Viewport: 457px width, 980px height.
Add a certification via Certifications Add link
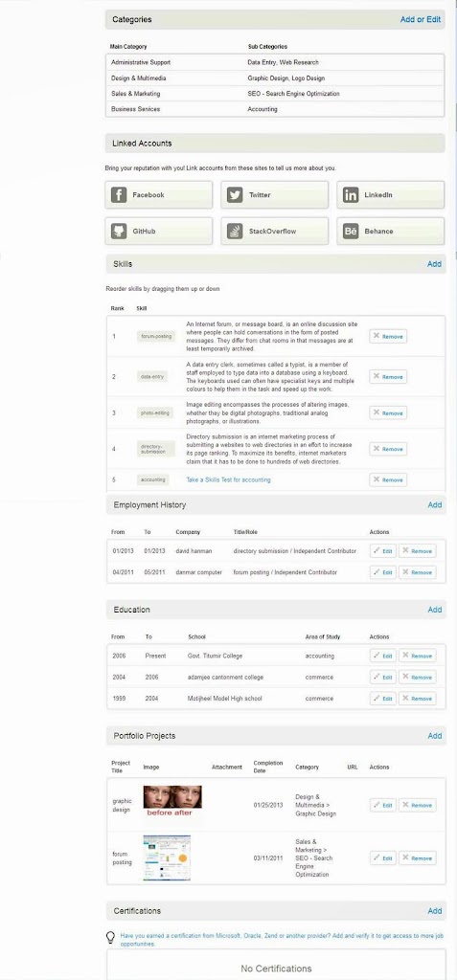point(434,911)
